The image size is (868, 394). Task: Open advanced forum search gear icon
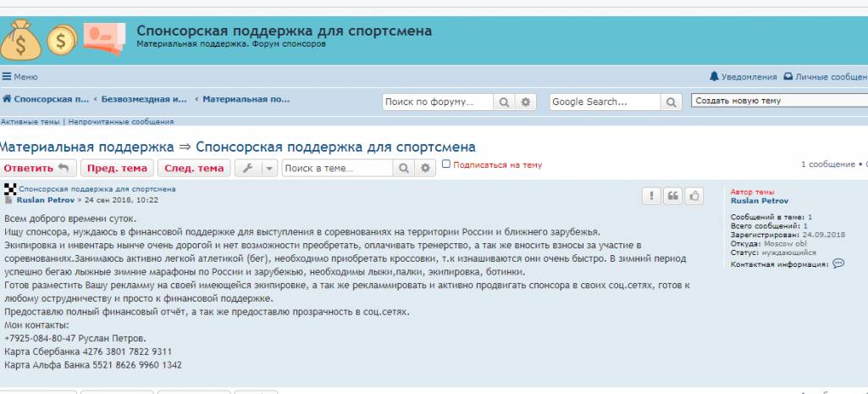(x=526, y=102)
